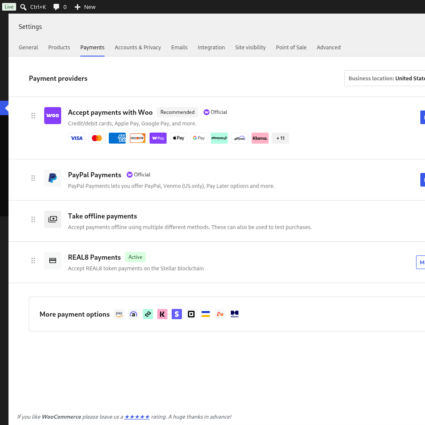Click the 'Payment providers' heading
425x425 pixels.
[x=58, y=78]
